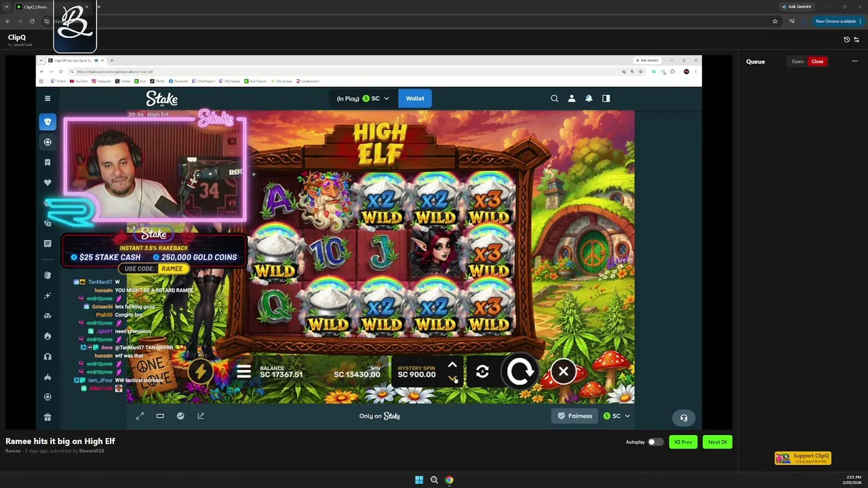Click the Wallet button
Screen dimensions: 868x488
(x=415, y=98)
